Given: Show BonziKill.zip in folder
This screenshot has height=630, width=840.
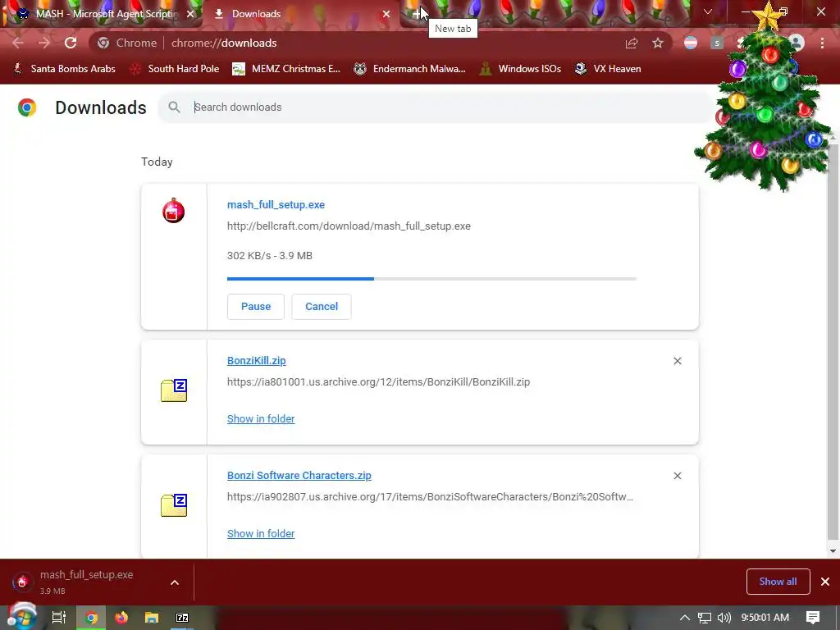Looking at the screenshot, I should pos(261,419).
